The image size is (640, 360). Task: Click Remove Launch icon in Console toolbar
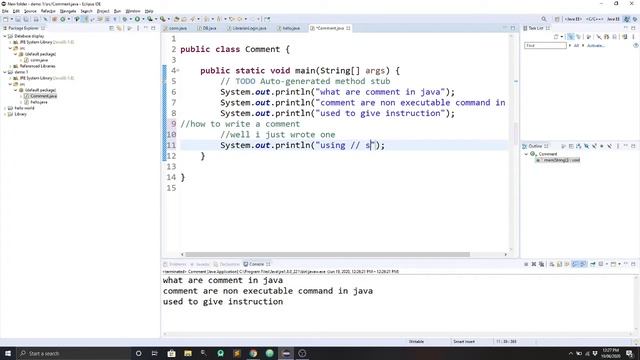[x=533, y=264]
